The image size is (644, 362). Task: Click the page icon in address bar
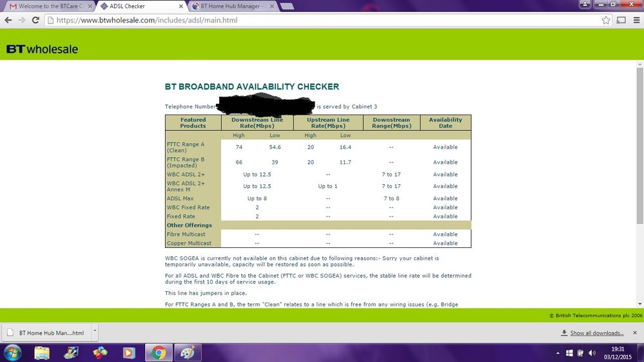pyautogui.click(x=50, y=20)
